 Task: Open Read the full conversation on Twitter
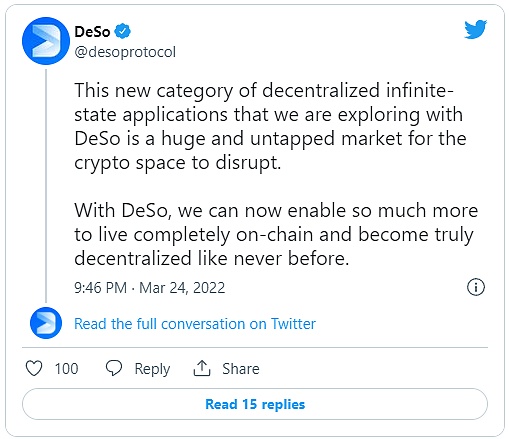click(x=195, y=324)
